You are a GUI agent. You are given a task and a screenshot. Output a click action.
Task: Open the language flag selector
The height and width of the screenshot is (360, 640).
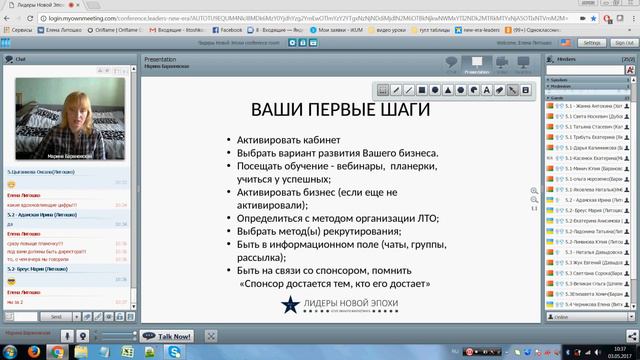click(566, 43)
